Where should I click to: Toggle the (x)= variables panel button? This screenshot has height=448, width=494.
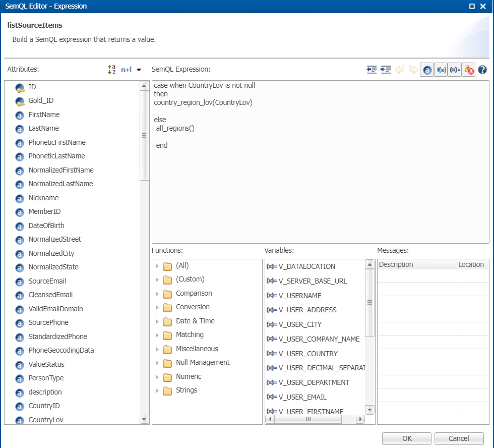click(x=455, y=70)
